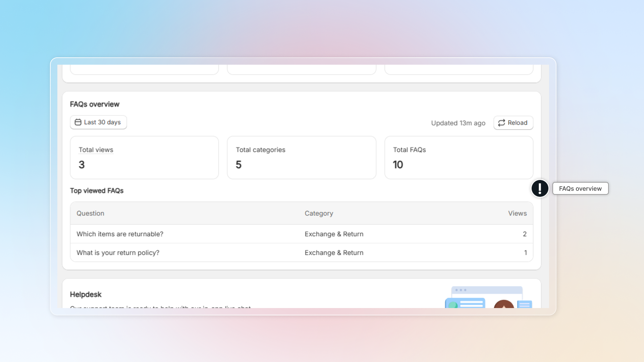
Task: Click the reload arrows icon
Action: pos(501,123)
